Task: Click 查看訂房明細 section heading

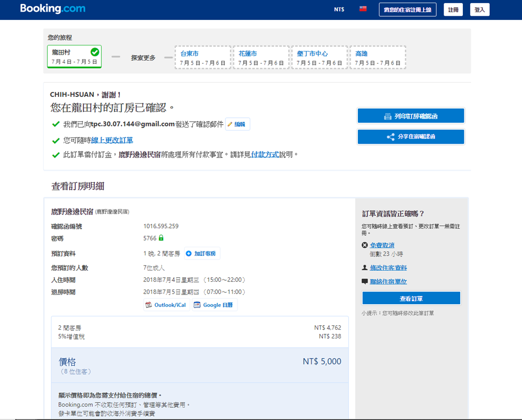Action: [77, 186]
